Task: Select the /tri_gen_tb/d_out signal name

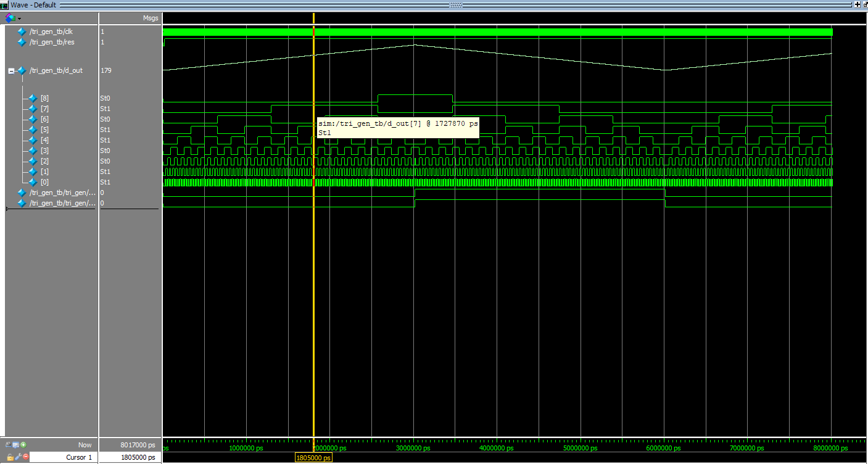Action: point(56,70)
